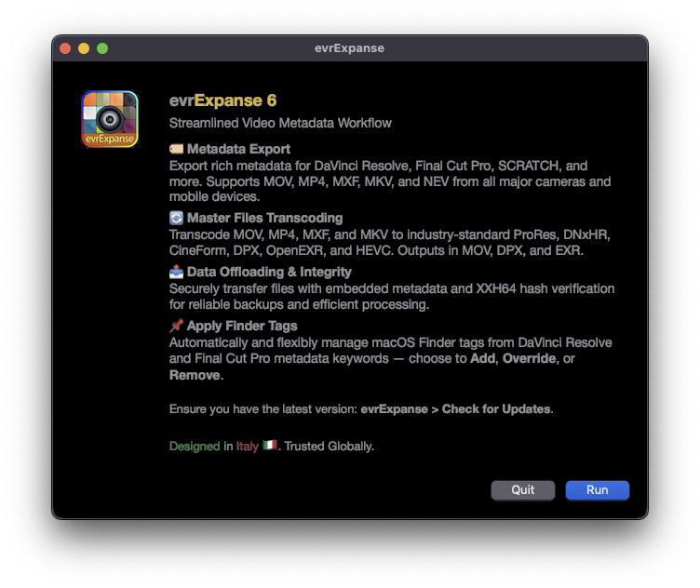Click the inbox tray icon beside Data Offloading
The image size is (700, 588).
point(177,272)
